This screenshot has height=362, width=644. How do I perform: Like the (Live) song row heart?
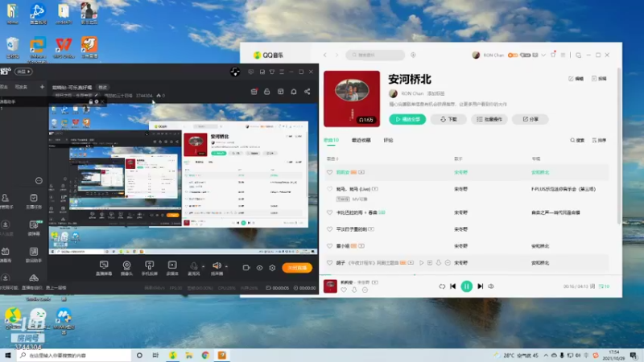(329, 189)
